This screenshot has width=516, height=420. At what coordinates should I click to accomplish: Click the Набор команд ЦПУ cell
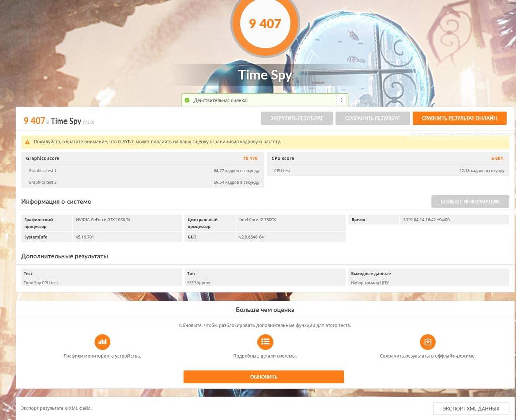[428, 283]
